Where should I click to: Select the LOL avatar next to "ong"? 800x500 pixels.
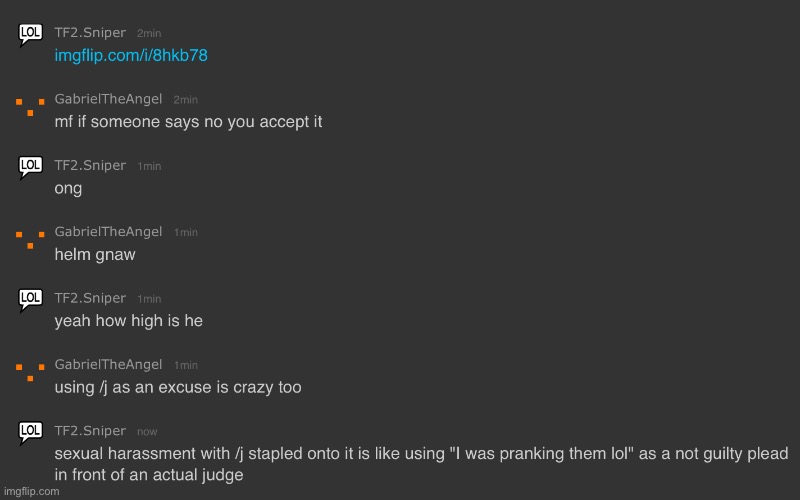coord(30,167)
